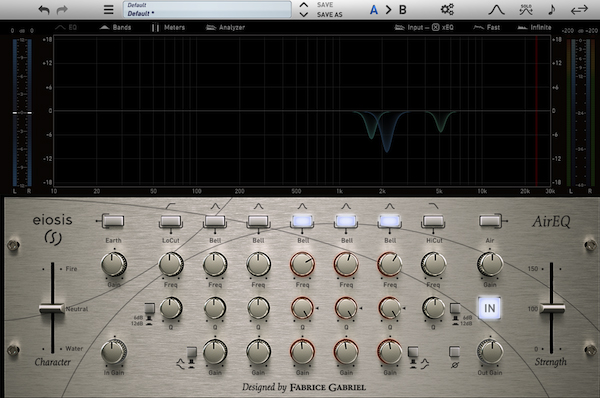Image resolution: width=600 pixels, height=398 pixels.
Task: Switch to the A preset slot
Action: [x=374, y=10]
